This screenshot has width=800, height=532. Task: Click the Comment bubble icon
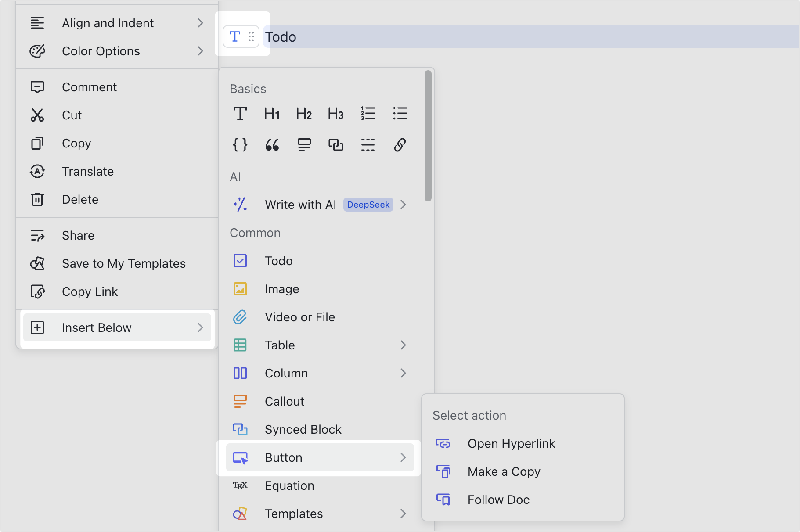(x=37, y=87)
